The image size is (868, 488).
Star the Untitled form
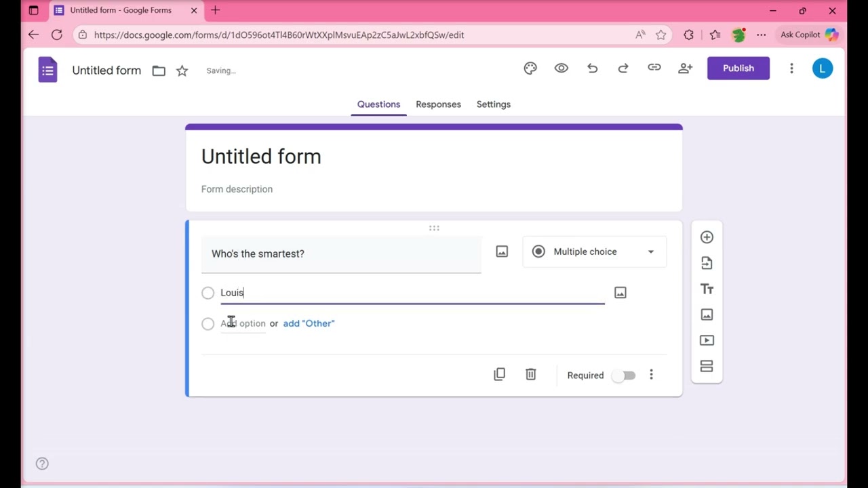click(x=182, y=70)
